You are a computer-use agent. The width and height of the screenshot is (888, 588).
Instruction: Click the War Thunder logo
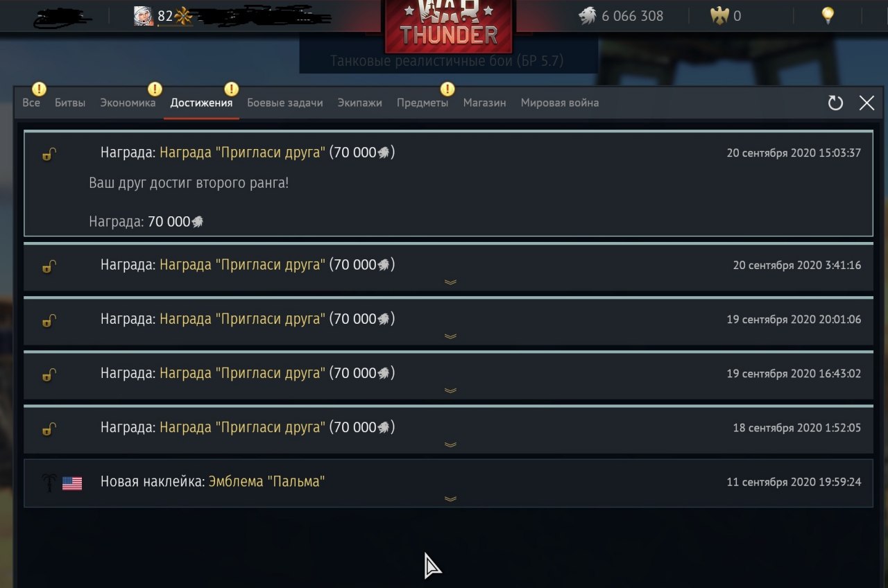coord(449,25)
